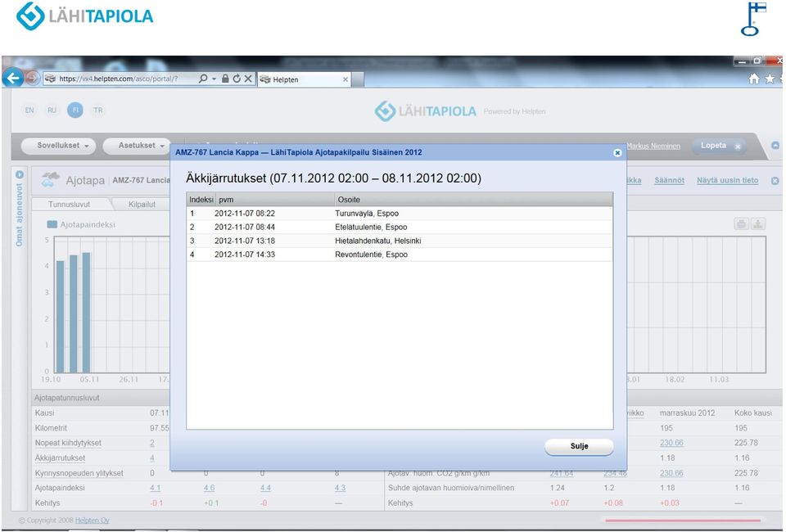
Task: Click the Lopeta logout button
Action: point(720,146)
